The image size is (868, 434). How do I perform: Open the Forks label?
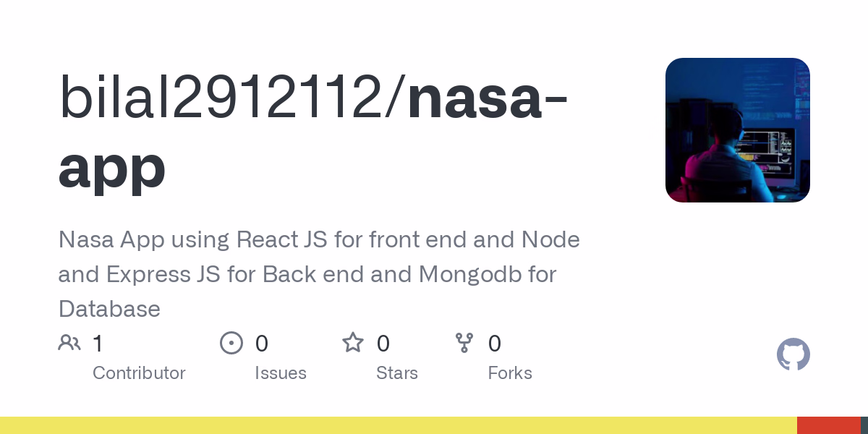coord(510,373)
